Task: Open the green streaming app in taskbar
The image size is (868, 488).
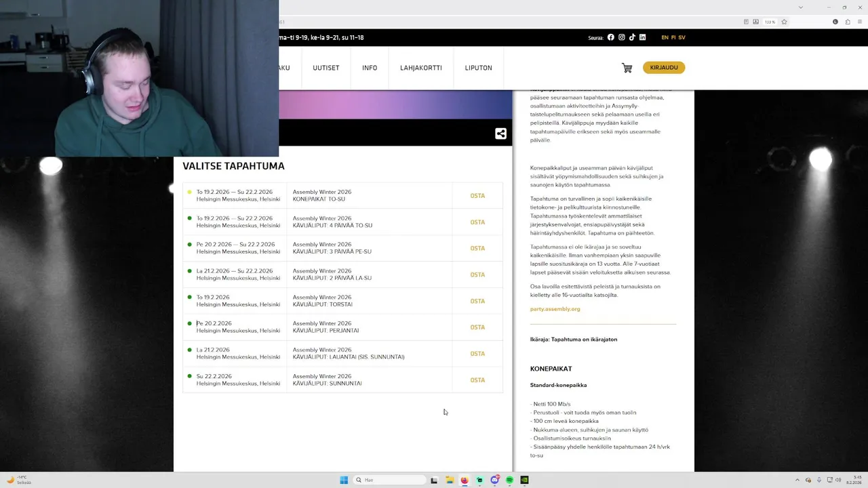Action: 479,480
